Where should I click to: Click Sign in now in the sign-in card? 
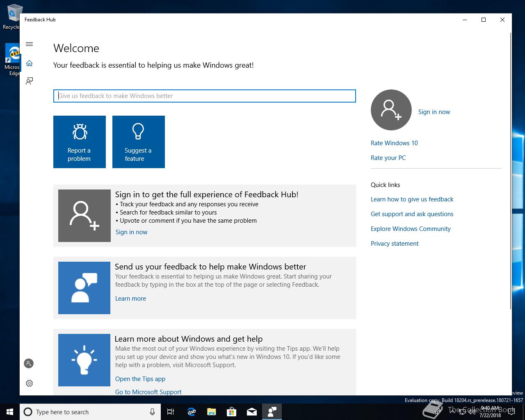click(x=131, y=232)
